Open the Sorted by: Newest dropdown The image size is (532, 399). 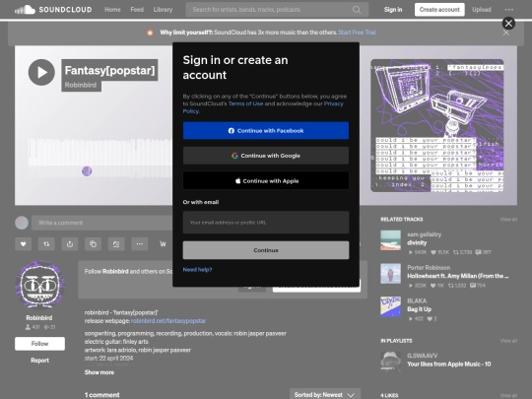[x=325, y=395]
